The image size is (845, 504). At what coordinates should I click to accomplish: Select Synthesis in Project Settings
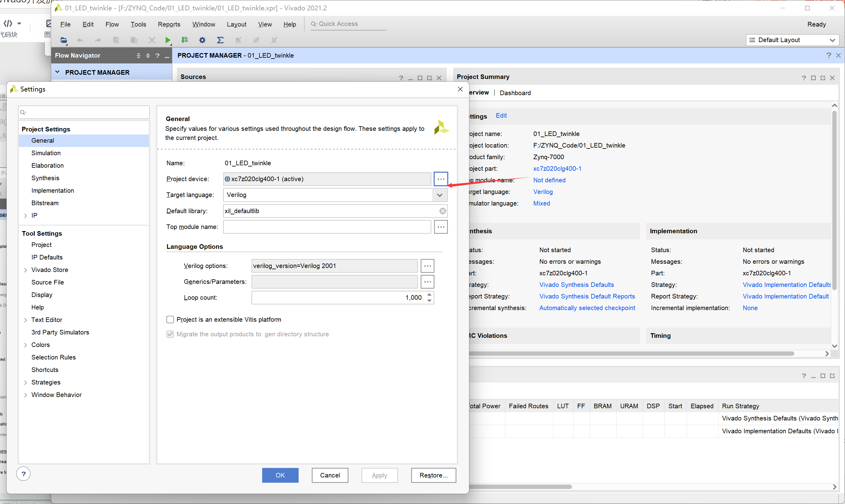click(45, 178)
